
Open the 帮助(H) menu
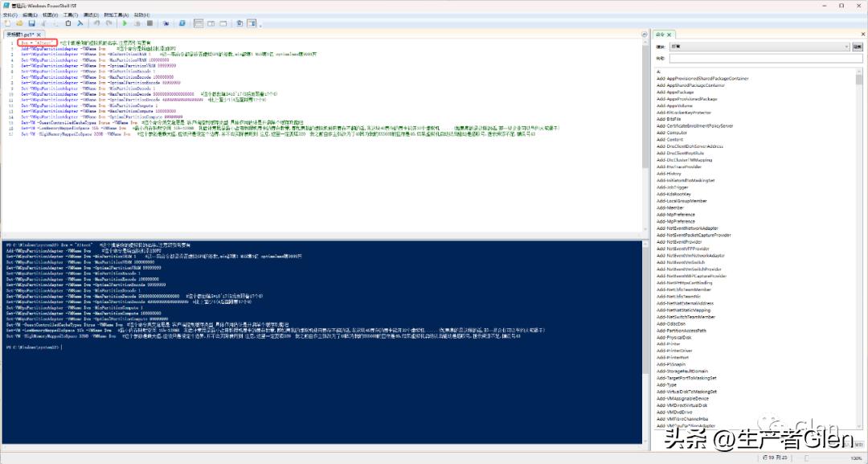point(141,15)
